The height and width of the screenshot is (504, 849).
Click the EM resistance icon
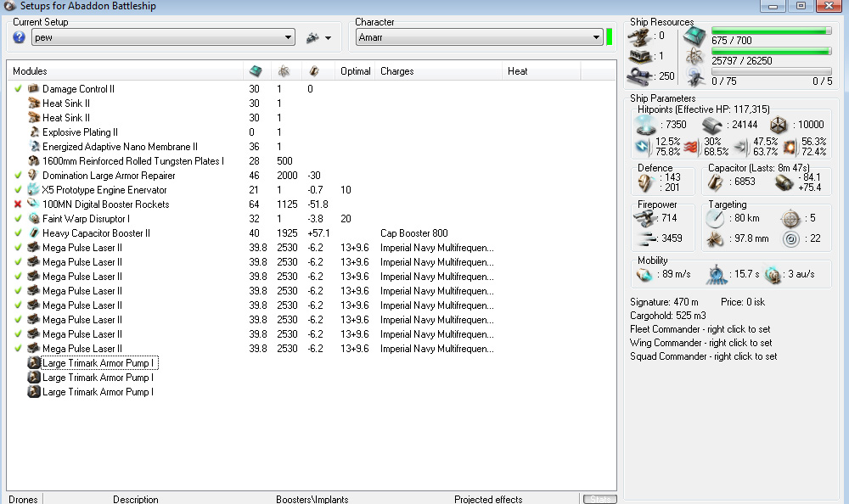643,146
